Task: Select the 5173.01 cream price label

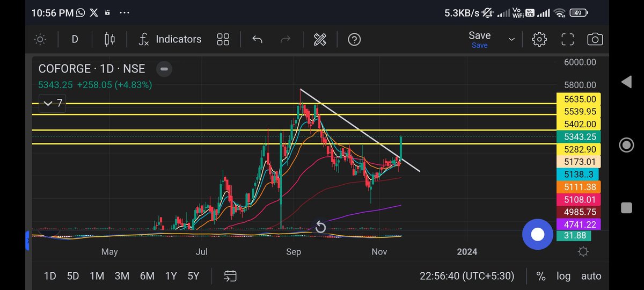Action: pos(580,162)
